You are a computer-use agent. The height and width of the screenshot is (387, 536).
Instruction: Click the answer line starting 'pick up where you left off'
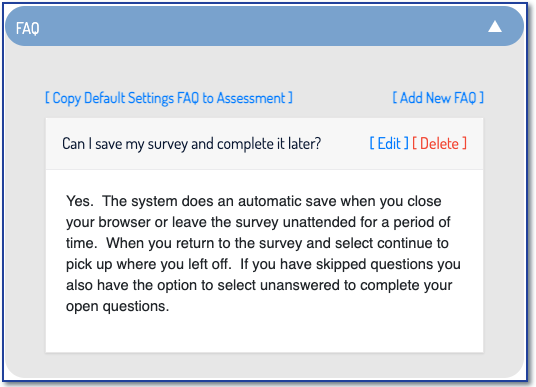click(263, 264)
